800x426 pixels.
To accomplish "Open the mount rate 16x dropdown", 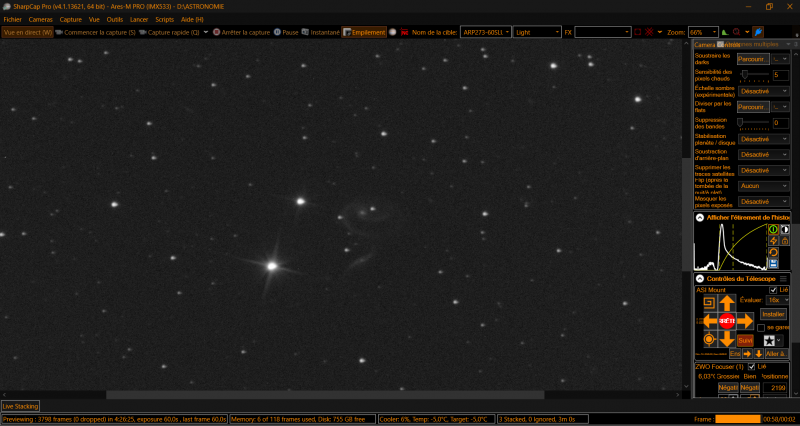I will 776,300.
